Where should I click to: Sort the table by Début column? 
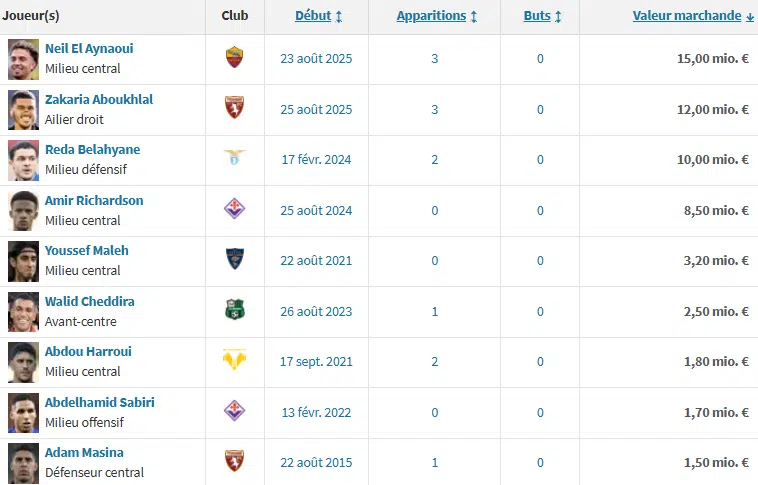[x=319, y=16]
